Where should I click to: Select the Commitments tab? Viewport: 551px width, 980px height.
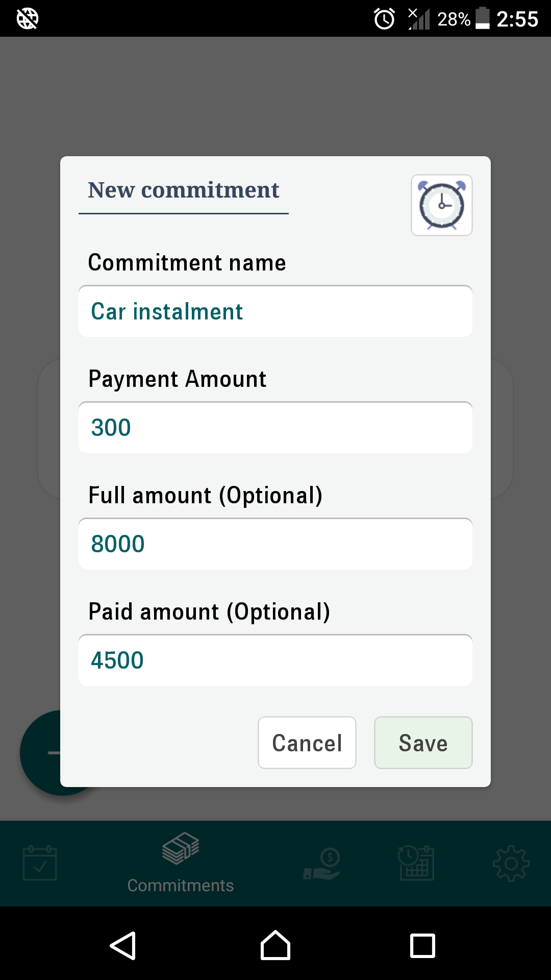click(x=181, y=863)
